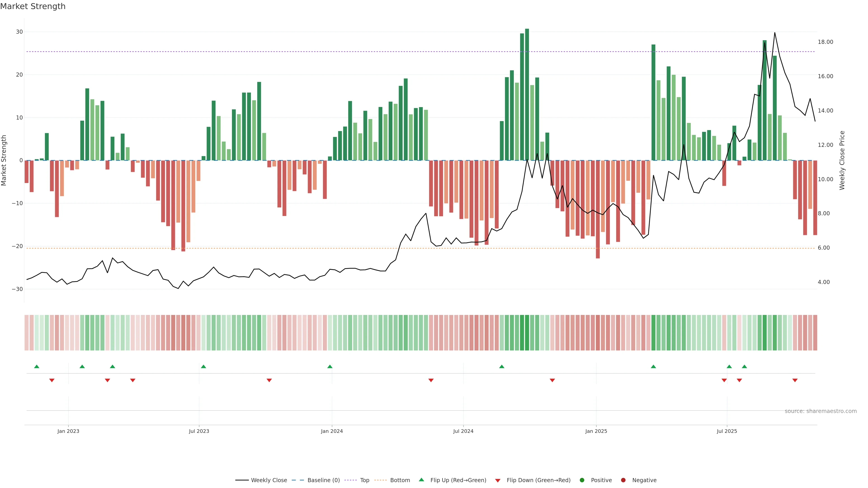Click the Jul 2025 x-axis label
The image size is (868, 488).
[x=727, y=431]
